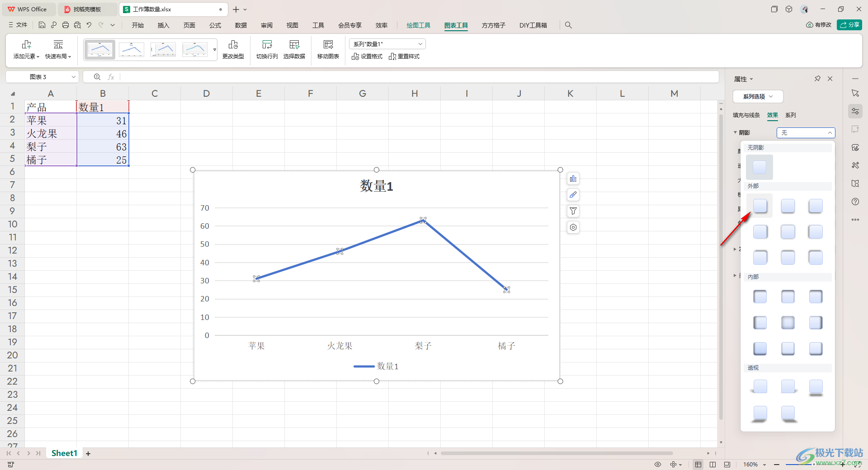Click the 有修改 status button
This screenshot has height=470, width=868.
pos(819,25)
